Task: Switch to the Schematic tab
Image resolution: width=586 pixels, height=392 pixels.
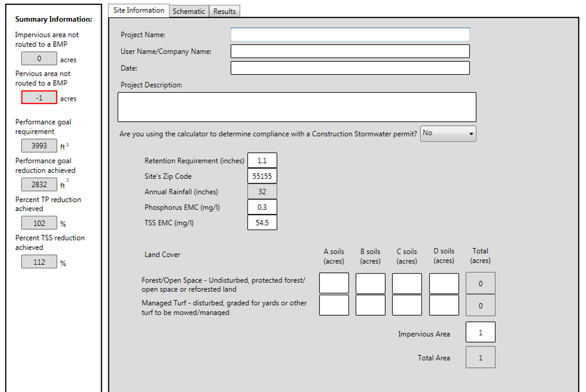Action: [189, 11]
